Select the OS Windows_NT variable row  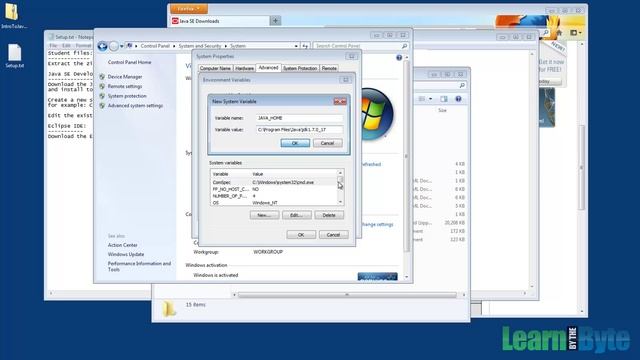click(x=273, y=203)
